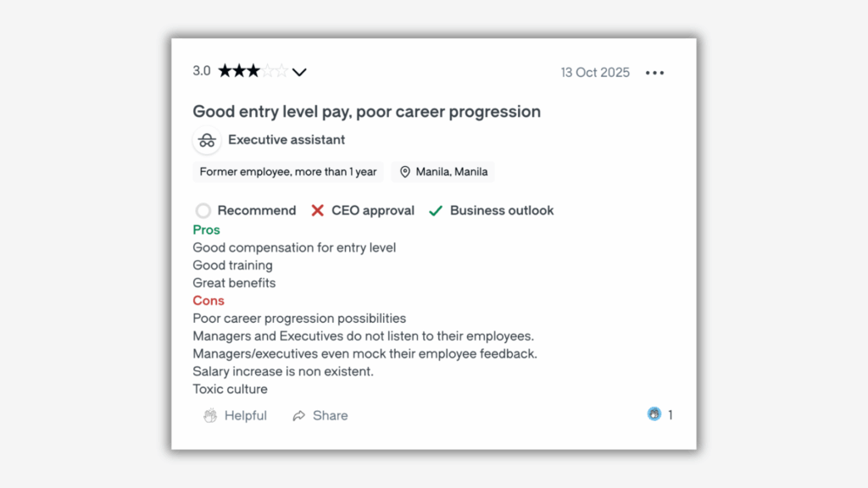Click the Manila, Manila location tag
This screenshot has width=868, height=488.
443,171
